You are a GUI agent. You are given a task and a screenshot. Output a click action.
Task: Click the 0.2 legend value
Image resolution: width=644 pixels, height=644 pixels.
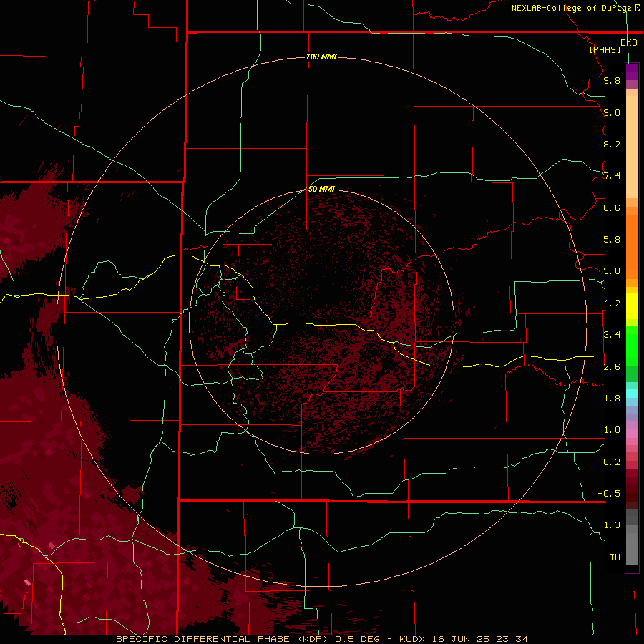[x=612, y=462]
